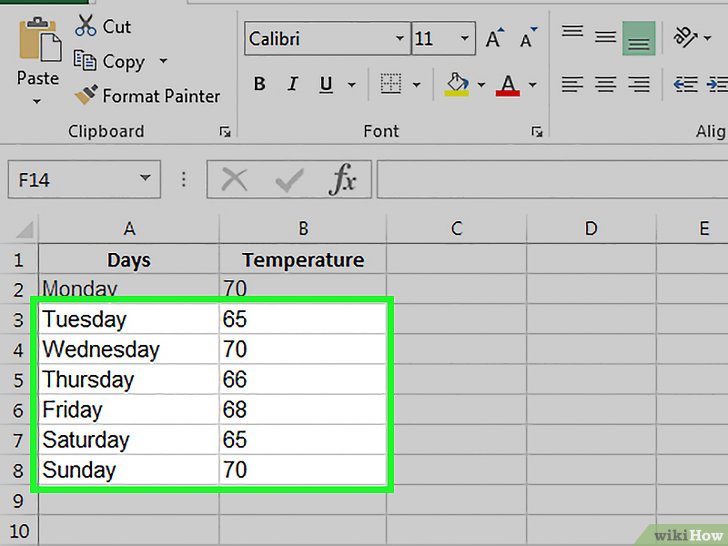Select column B header
The height and width of the screenshot is (546, 728).
tap(302, 229)
